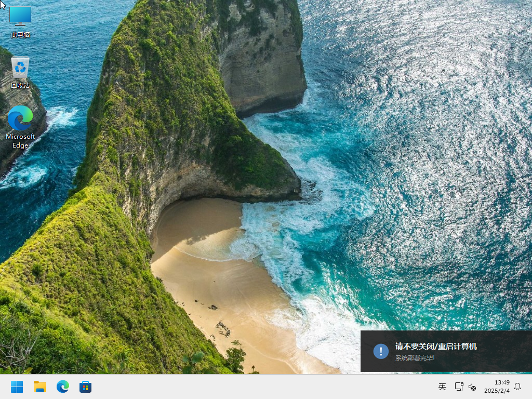Toggle the 英 input method indicator
The height and width of the screenshot is (399, 532).
pos(442,387)
